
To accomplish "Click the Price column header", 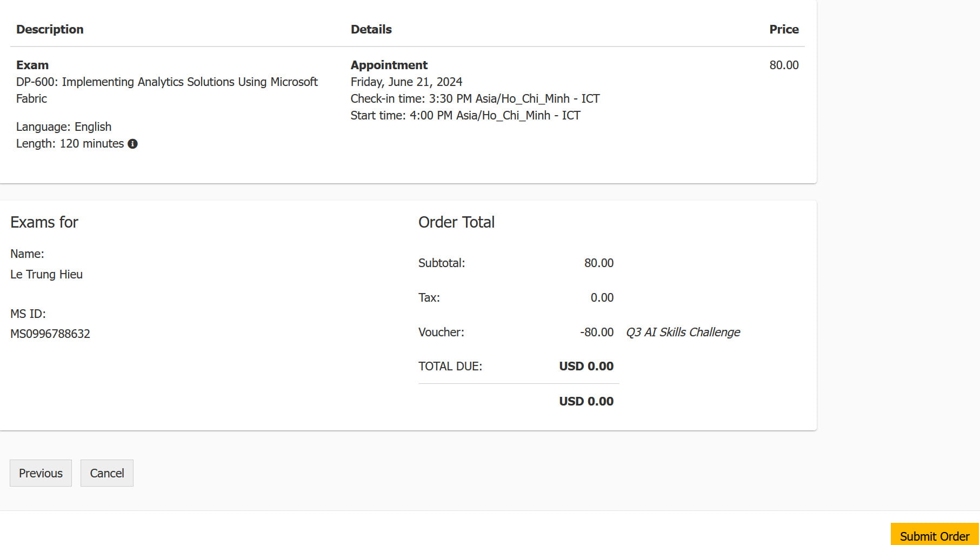I will pos(784,29).
